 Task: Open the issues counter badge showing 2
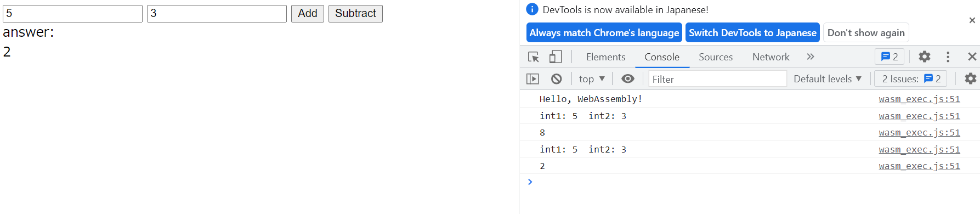click(890, 57)
